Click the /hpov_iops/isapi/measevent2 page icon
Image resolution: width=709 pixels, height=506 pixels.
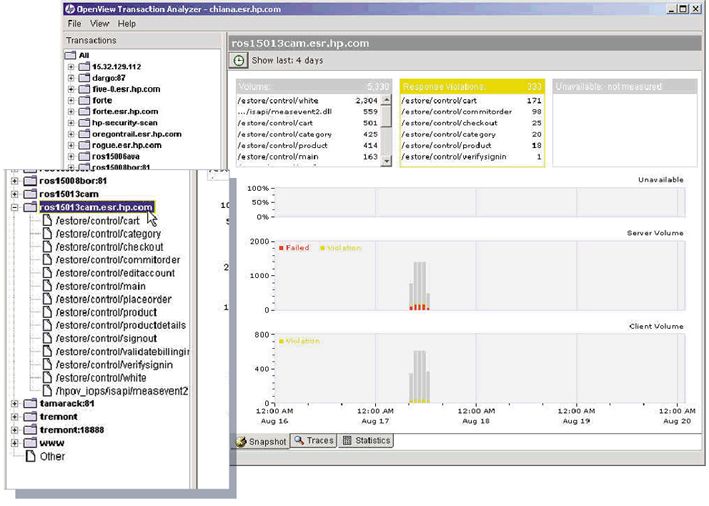tap(47, 391)
